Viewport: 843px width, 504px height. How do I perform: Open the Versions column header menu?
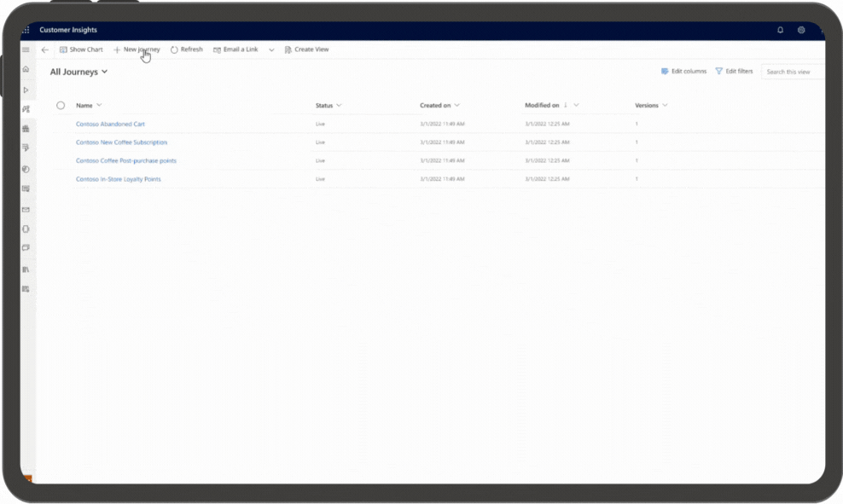(x=651, y=105)
